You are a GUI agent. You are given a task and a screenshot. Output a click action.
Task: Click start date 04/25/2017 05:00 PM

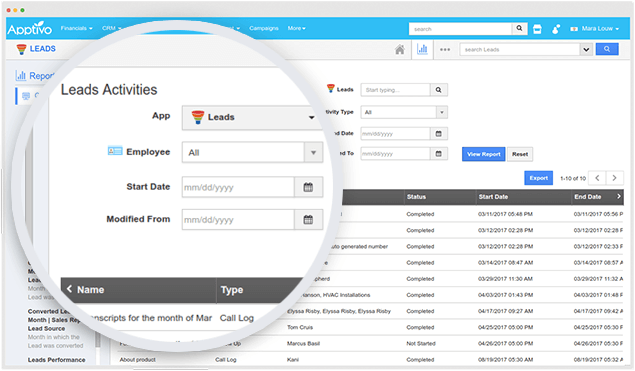(505, 327)
